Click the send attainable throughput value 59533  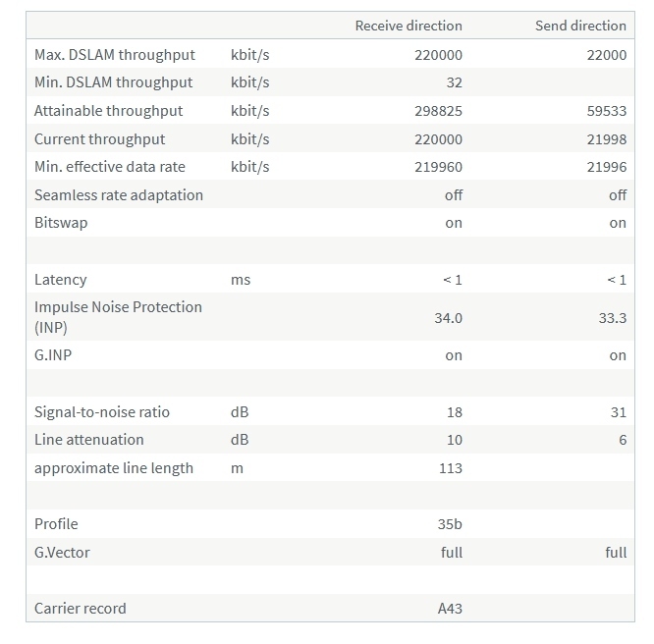pyautogui.click(x=607, y=111)
